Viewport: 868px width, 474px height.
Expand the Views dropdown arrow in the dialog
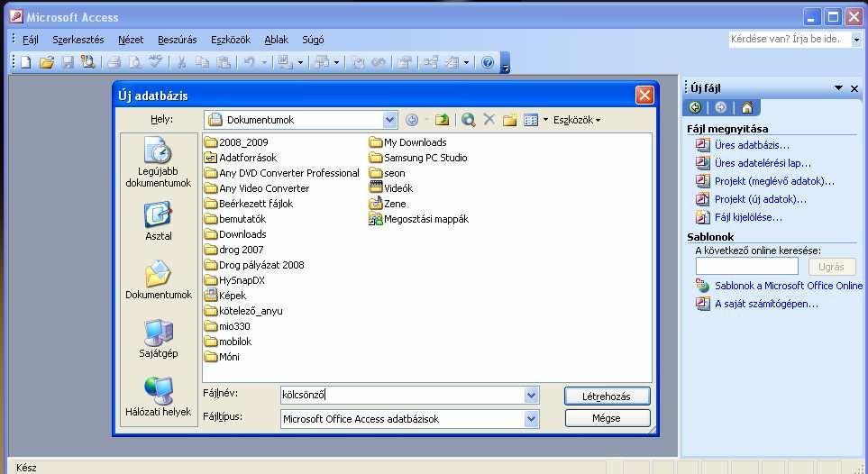click(x=545, y=120)
